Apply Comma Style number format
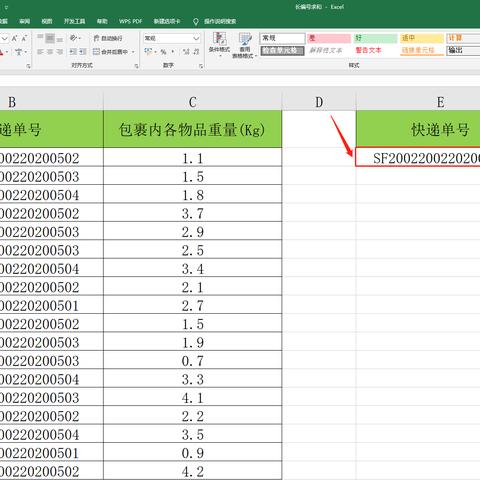The width and height of the screenshot is (480, 480). point(173,52)
